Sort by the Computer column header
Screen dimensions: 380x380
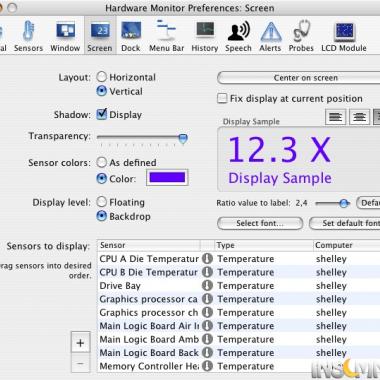pyautogui.click(x=347, y=245)
